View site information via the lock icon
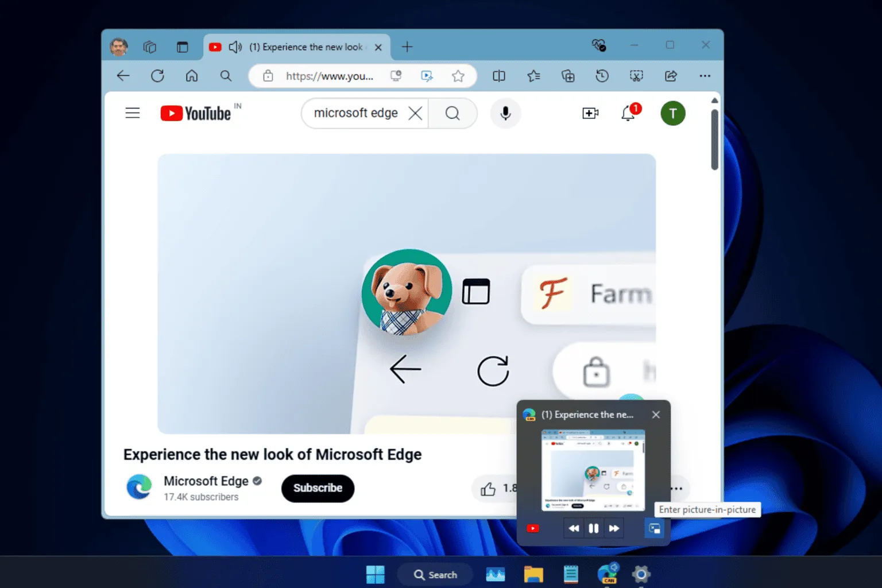 [268, 76]
